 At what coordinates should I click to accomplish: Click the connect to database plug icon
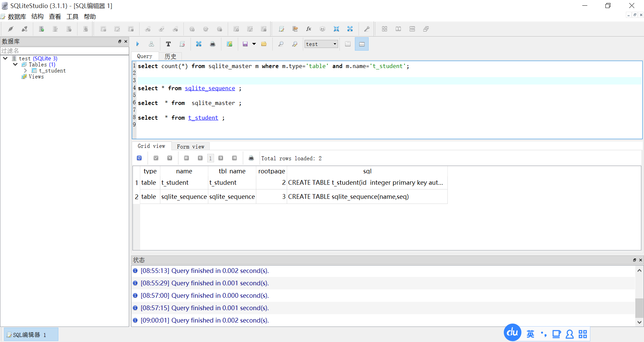11,29
